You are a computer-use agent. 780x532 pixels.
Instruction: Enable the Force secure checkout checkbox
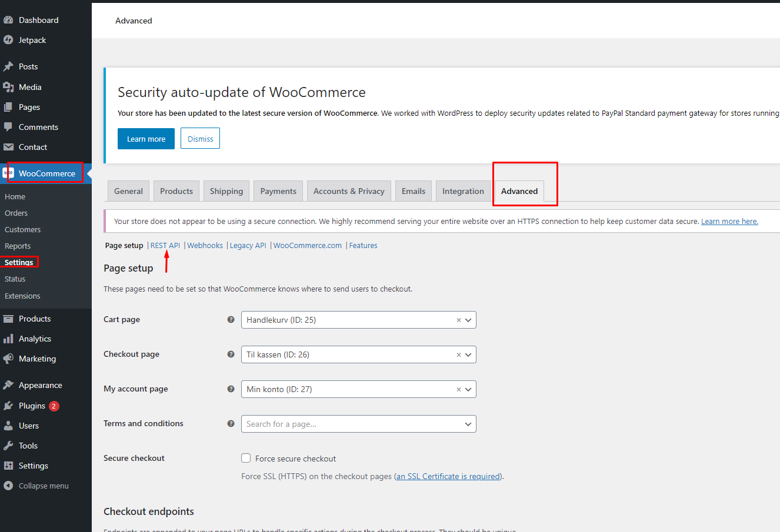click(246, 458)
